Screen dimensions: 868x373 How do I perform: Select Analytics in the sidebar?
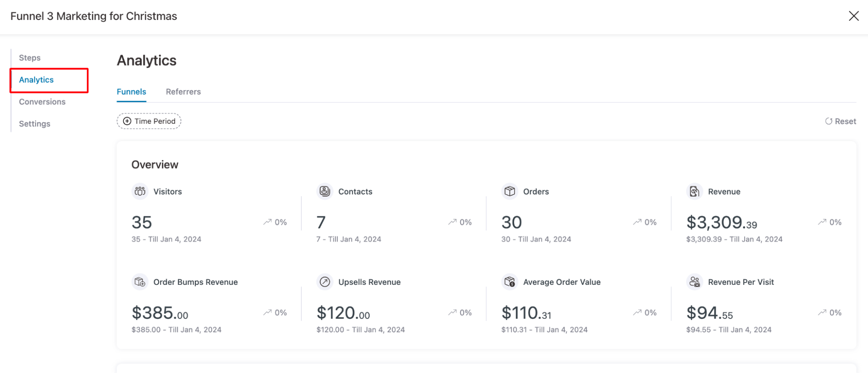pos(36,80)
